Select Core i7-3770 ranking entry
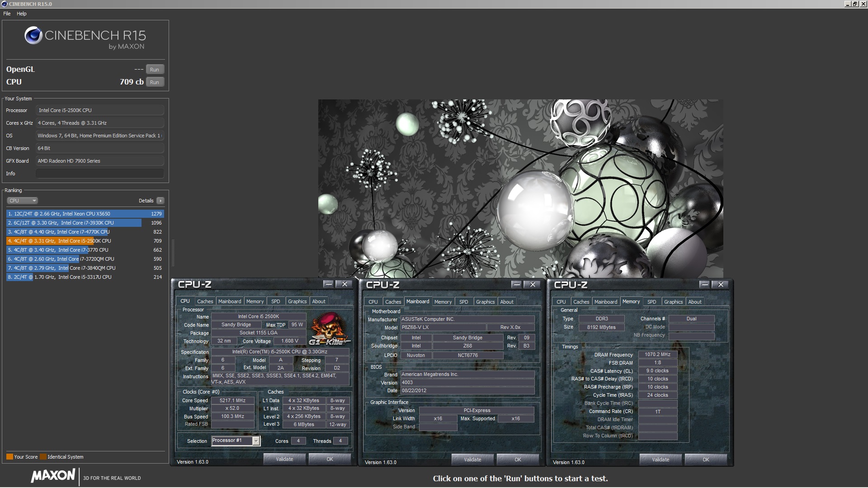Viewport: 868px width, 488px height. [x=85, y=250]
